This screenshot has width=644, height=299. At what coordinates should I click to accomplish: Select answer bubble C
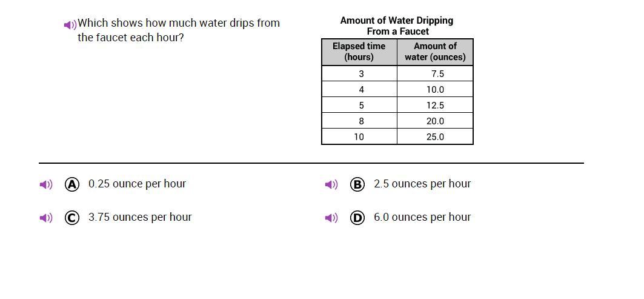point(72,218)
